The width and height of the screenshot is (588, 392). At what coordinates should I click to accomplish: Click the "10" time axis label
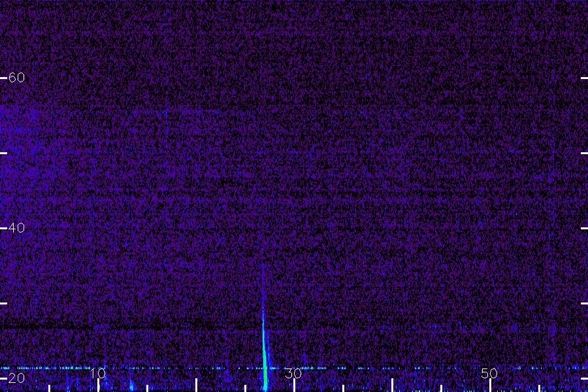pyautogui.click(x=97, y=373)
